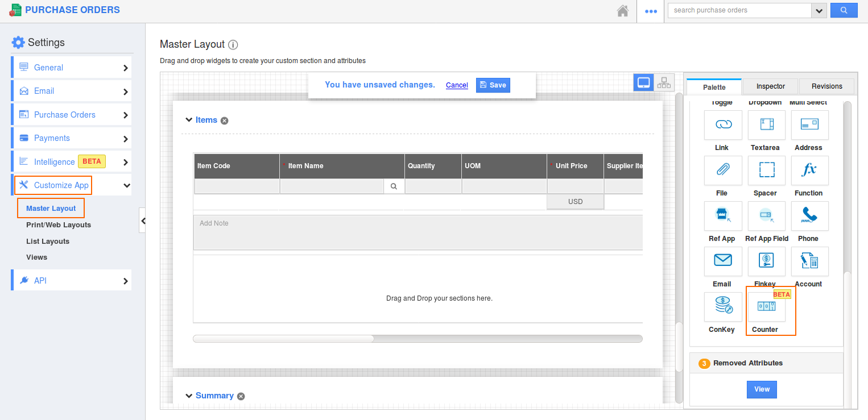This screenshot has width=868, height=420.
Task: Select the Counter widget in palette
Action: (766, 307)
